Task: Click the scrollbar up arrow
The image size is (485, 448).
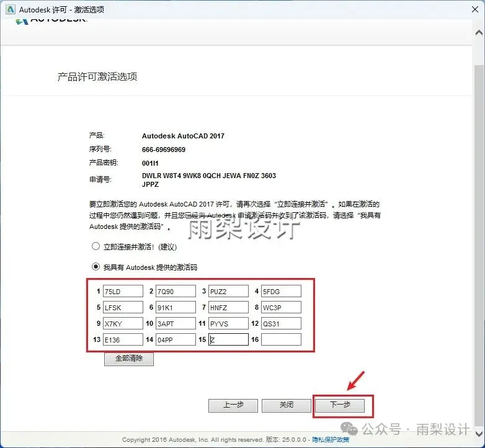Action: click(x=479, y=32)
